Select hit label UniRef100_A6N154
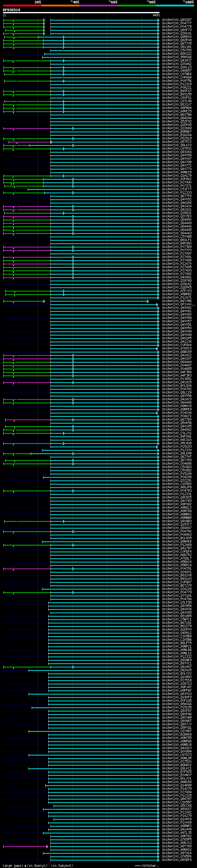Viewport: 197px width, 868px height. [177, 782]
